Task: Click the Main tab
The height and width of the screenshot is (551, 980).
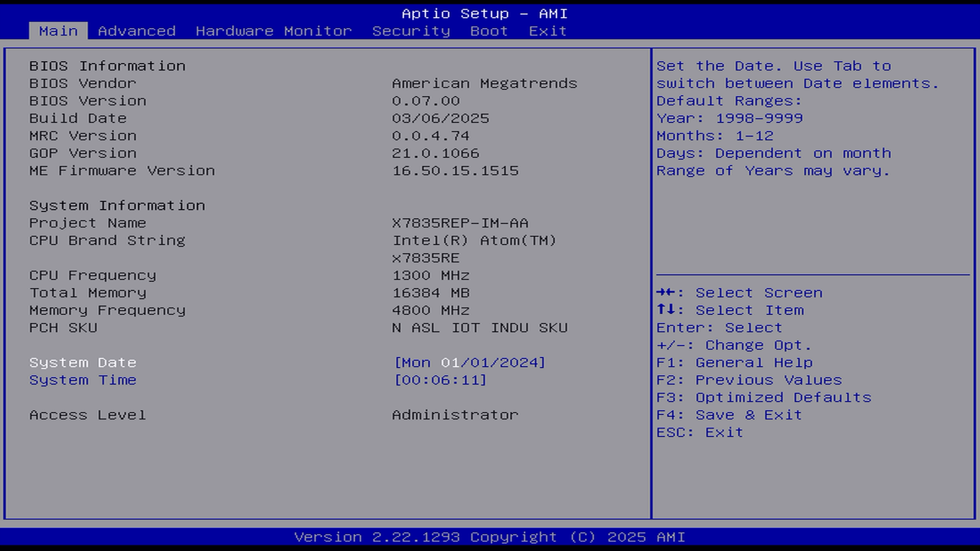Action: (58, 31)
